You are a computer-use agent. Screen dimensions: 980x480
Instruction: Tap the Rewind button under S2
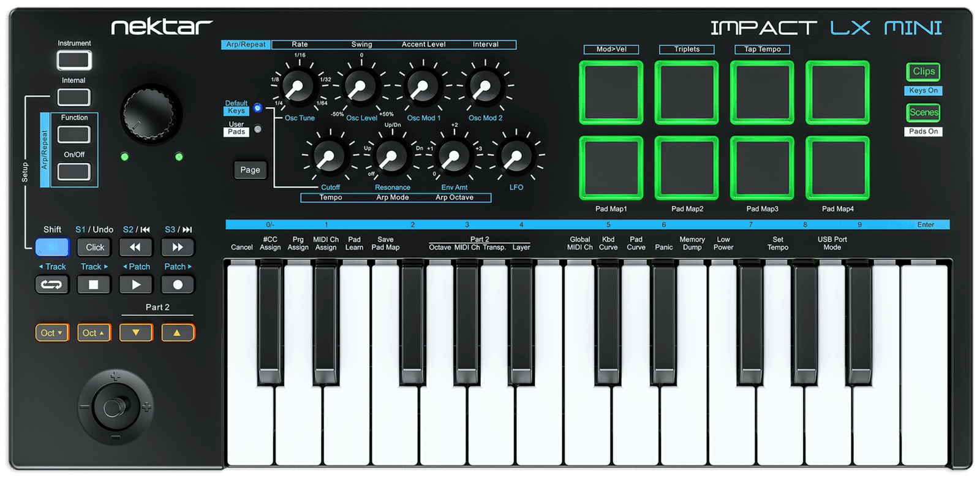[x=136, y=247]
